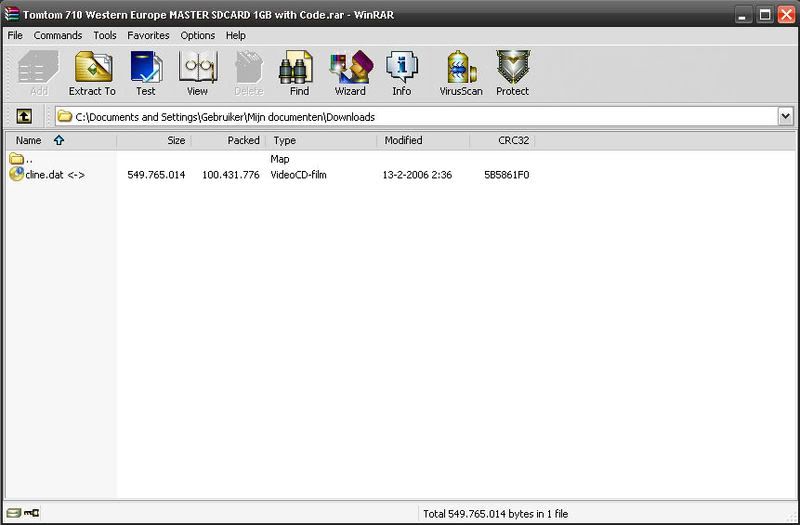Sort by Name column header
Screen dimensions: 800x525
click(x=30, y=141)
